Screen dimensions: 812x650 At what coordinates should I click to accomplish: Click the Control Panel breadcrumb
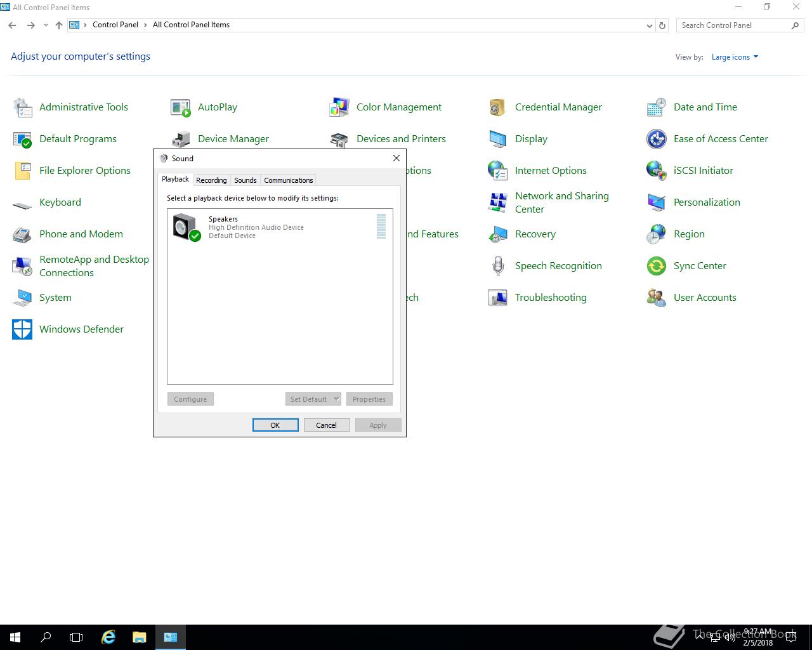[115, 25]
